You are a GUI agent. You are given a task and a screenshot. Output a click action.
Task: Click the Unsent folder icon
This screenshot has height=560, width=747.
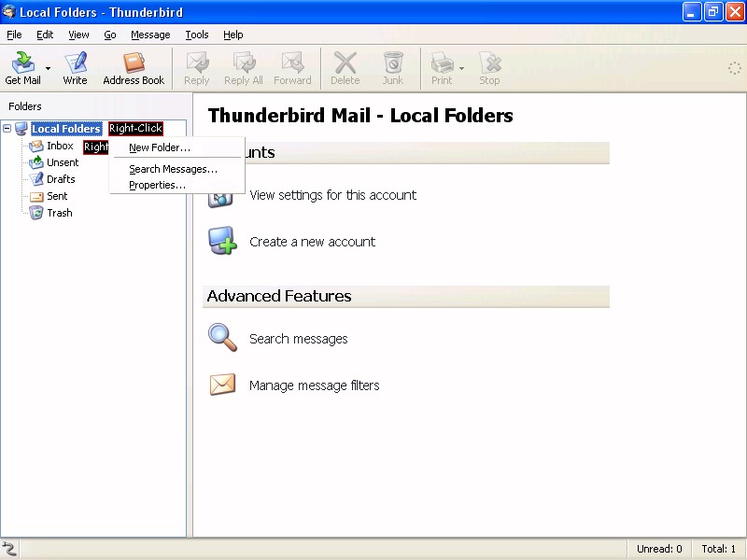(36, 162)
